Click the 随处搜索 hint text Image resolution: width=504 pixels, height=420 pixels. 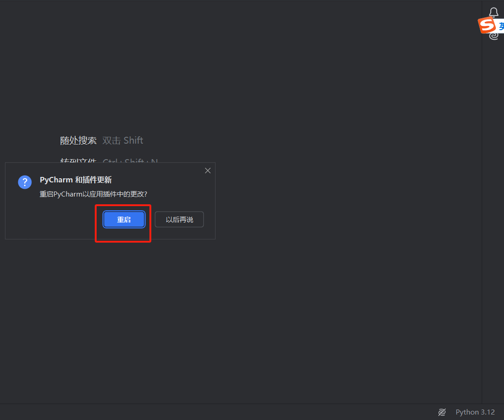tap(78, 140)
